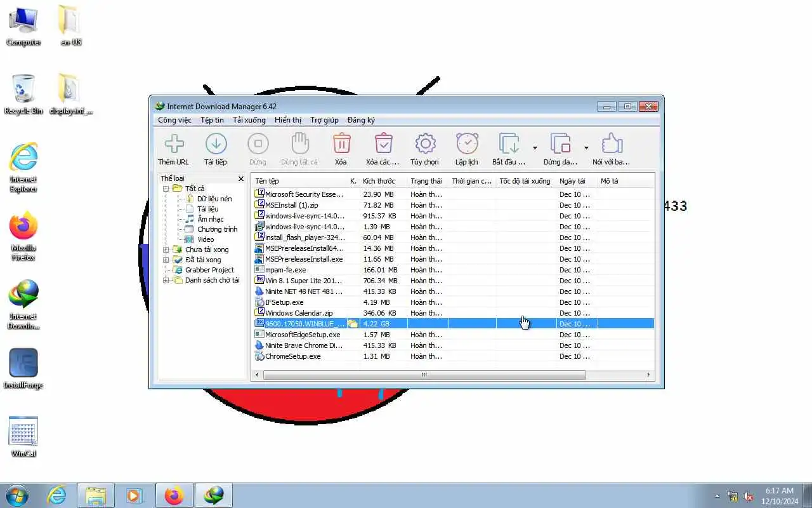Select MSEInstall (1).zip row

tap(454, 205)
